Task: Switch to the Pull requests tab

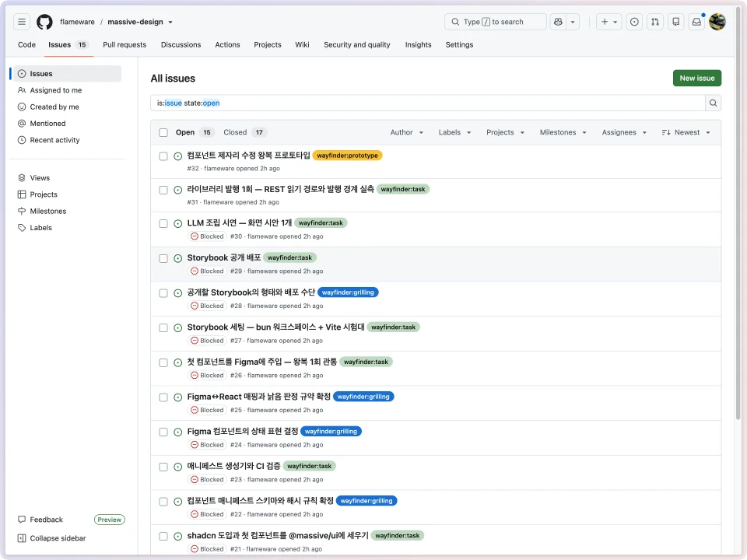Action: coord(124,45)
